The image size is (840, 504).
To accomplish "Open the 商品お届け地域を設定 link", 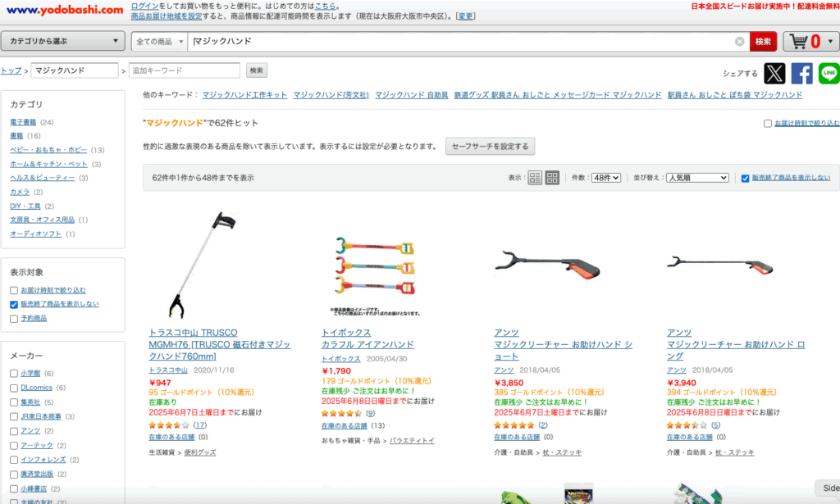I will pos(167,16).
